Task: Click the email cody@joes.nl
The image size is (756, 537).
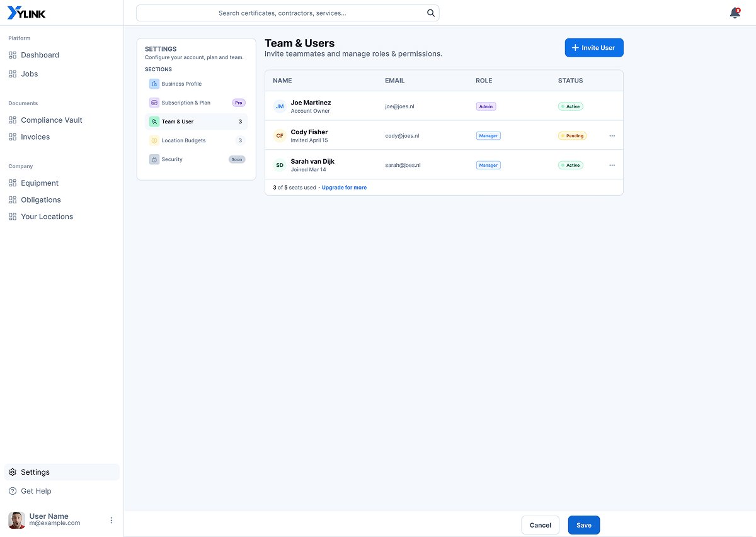Action: (x=402, y=135)
